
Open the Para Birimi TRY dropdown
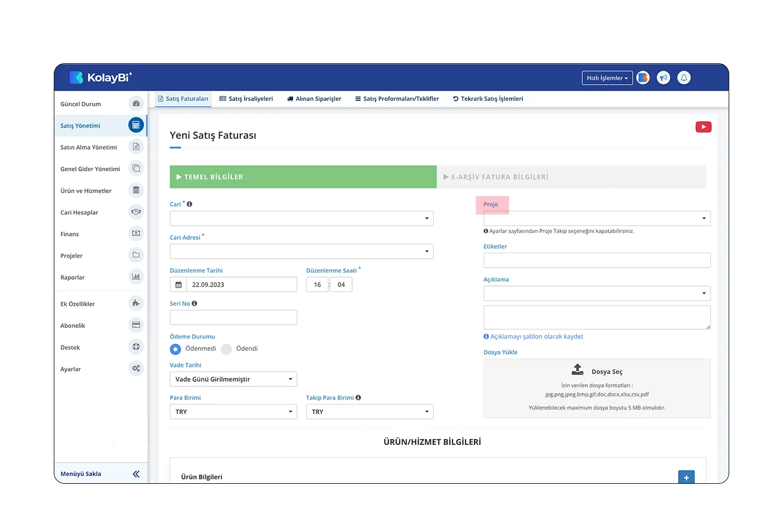(233, 412)
